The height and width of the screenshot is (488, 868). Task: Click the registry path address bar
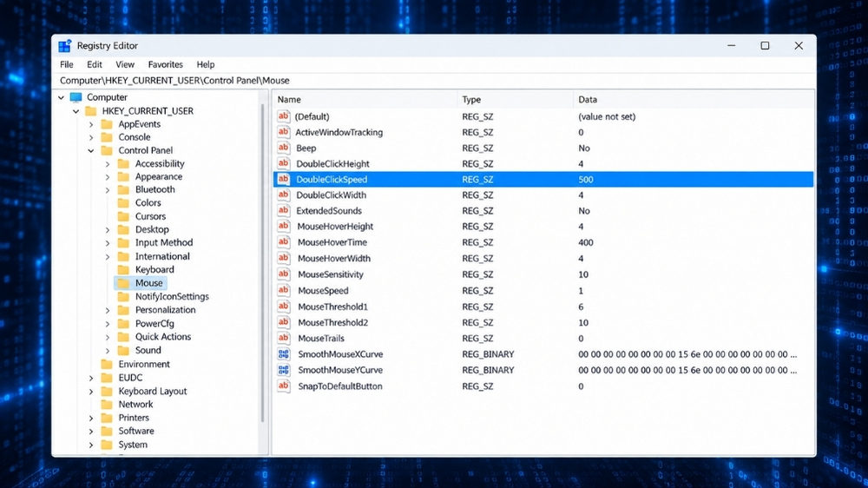pyautogui.click(x=434, y=81)
